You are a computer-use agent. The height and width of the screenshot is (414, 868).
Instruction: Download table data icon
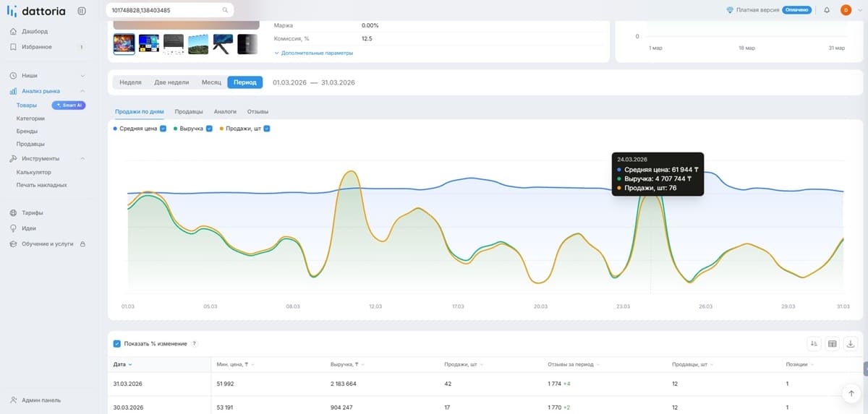point(851,344)
